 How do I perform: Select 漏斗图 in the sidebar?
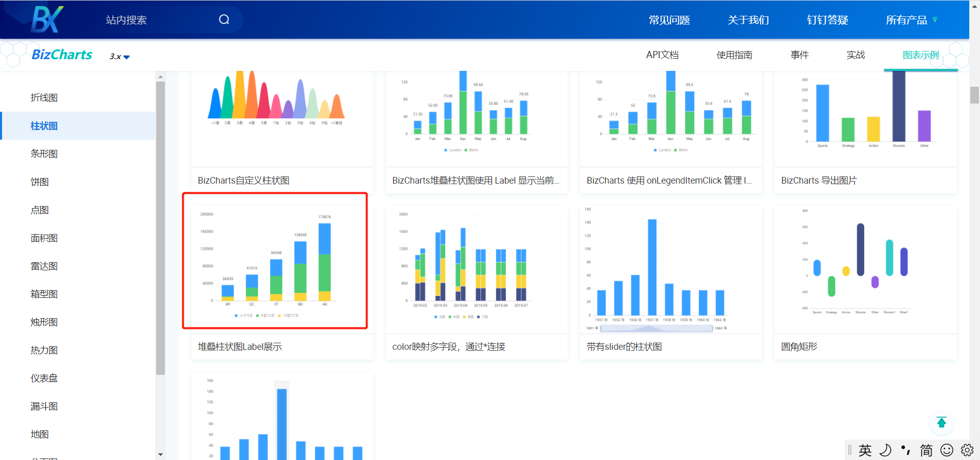(x=44, y=406)
